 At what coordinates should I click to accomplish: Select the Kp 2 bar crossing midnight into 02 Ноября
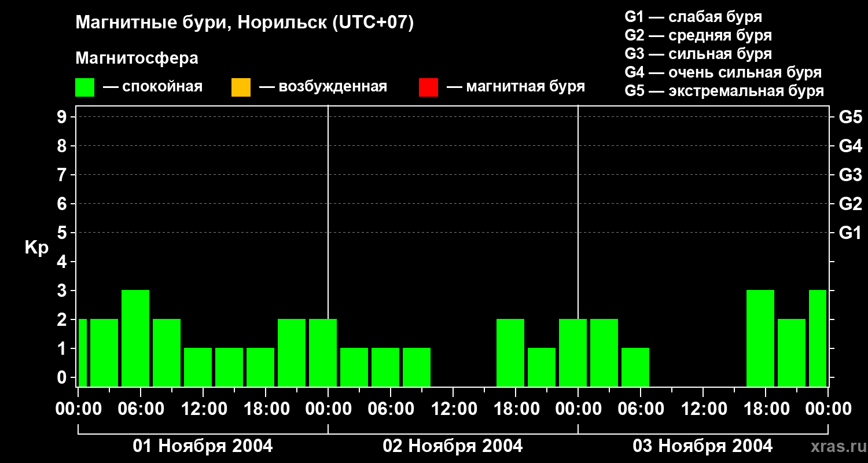click(323, 352)
